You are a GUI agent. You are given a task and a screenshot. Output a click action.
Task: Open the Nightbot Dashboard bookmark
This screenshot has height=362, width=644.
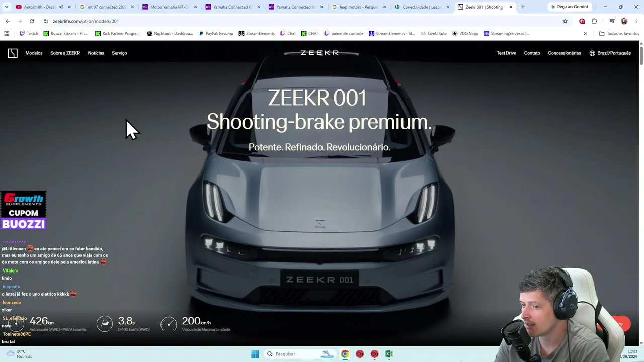click(170, 34)
